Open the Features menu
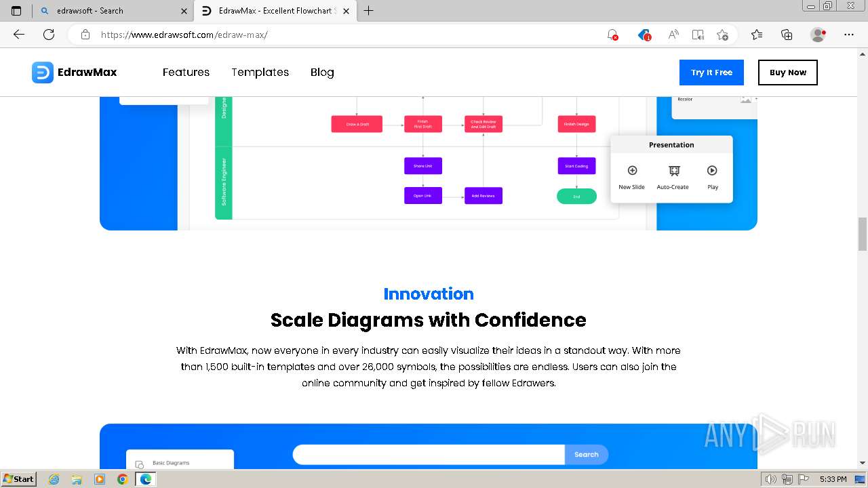 (186, 73)
